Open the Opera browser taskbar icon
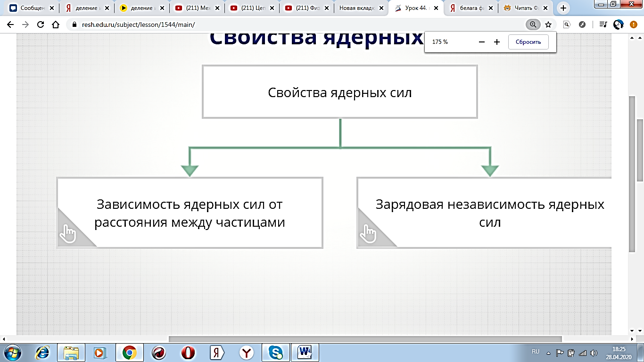 pyautogui.click(x=189, y=353)
